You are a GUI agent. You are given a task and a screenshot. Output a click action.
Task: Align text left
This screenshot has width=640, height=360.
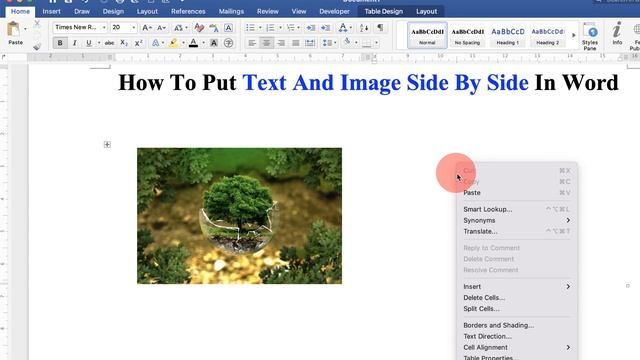tap(252, 43)
